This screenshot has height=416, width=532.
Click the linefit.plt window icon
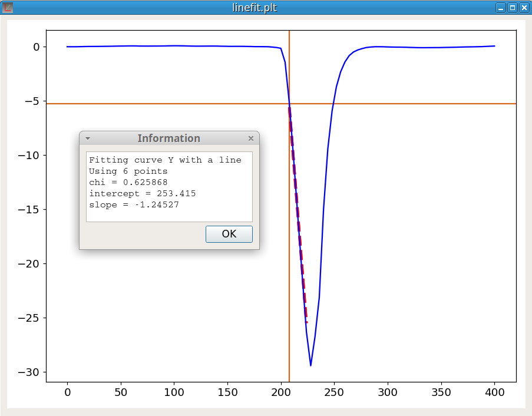point(8,8)
